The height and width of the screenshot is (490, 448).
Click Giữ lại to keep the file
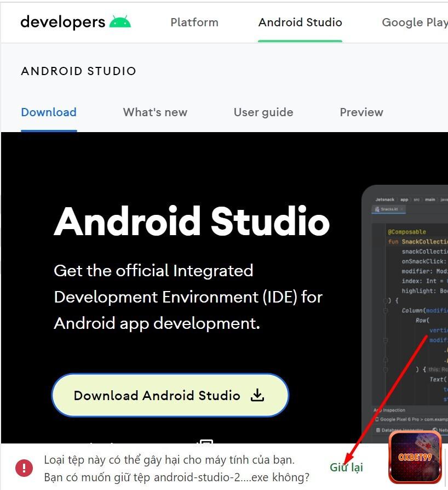[346, 468]
